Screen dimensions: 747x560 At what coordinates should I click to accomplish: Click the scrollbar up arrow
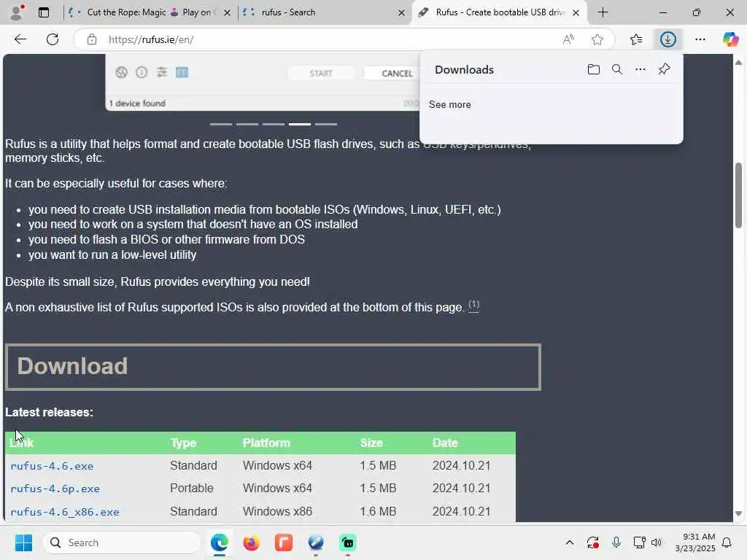(x=738, y=63)
